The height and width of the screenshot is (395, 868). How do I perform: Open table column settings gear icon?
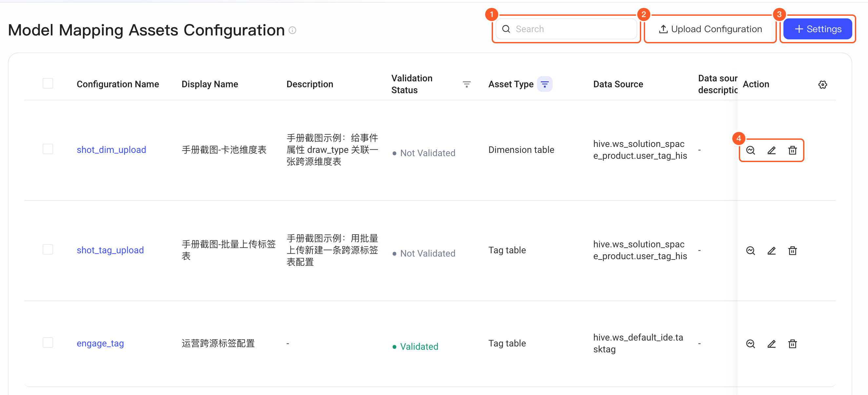(822, 84)
